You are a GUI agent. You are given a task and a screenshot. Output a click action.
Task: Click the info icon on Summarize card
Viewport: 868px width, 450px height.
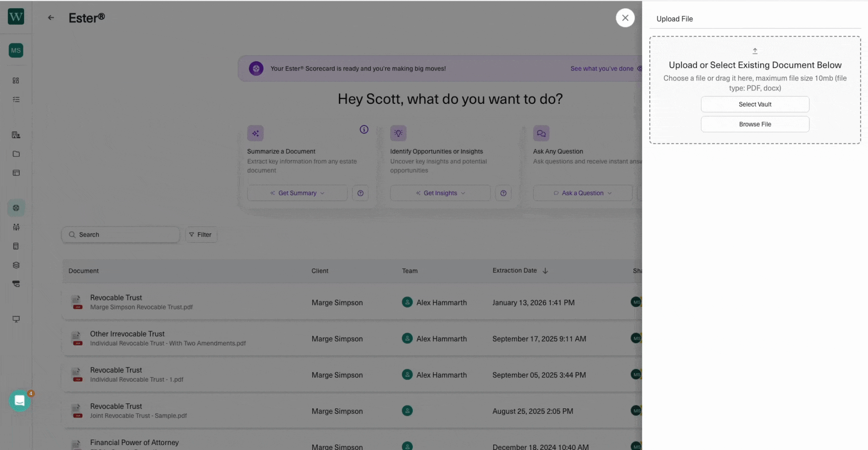[x=364, y=130]
